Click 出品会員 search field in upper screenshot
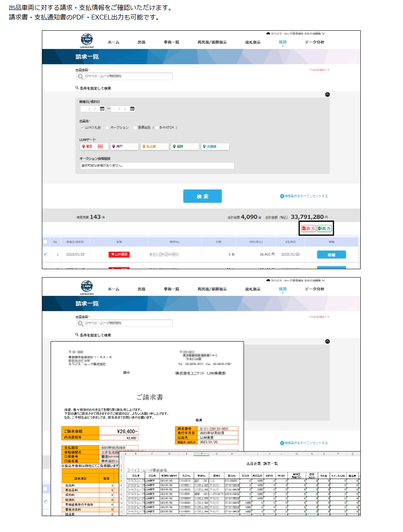 pyautogui.click(x=124, y=76)
